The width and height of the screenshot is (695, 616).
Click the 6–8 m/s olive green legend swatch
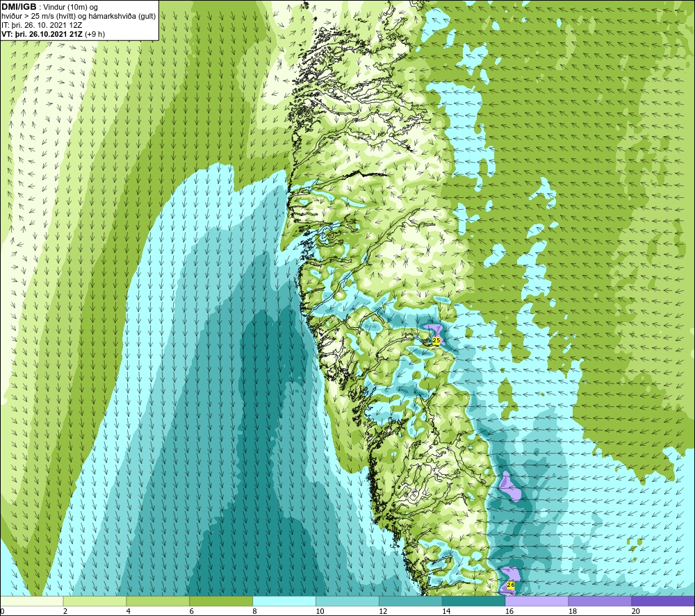(221, 601)
